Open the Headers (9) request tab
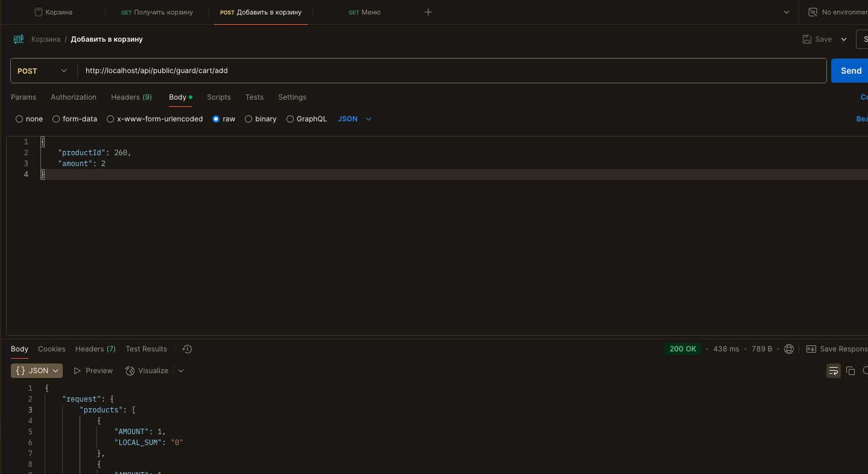Image resolution: width=868 pixels, height=474 pixels. pyautogui.click(x=131, y=97)
